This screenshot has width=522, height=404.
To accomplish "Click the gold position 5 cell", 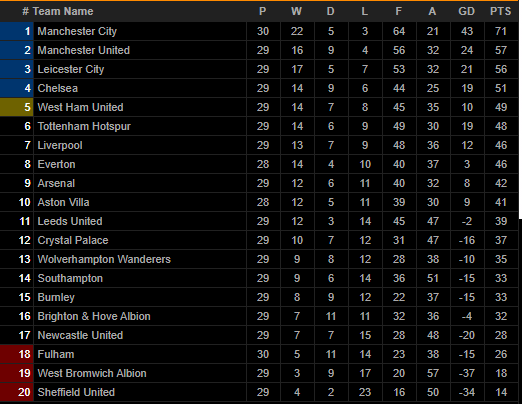I will point(17,107).
